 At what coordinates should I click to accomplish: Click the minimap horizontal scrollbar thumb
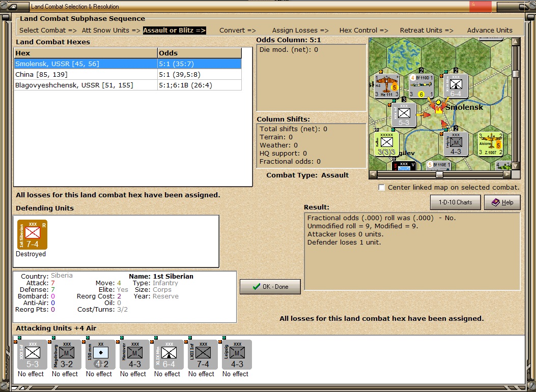tap(439, 174)
